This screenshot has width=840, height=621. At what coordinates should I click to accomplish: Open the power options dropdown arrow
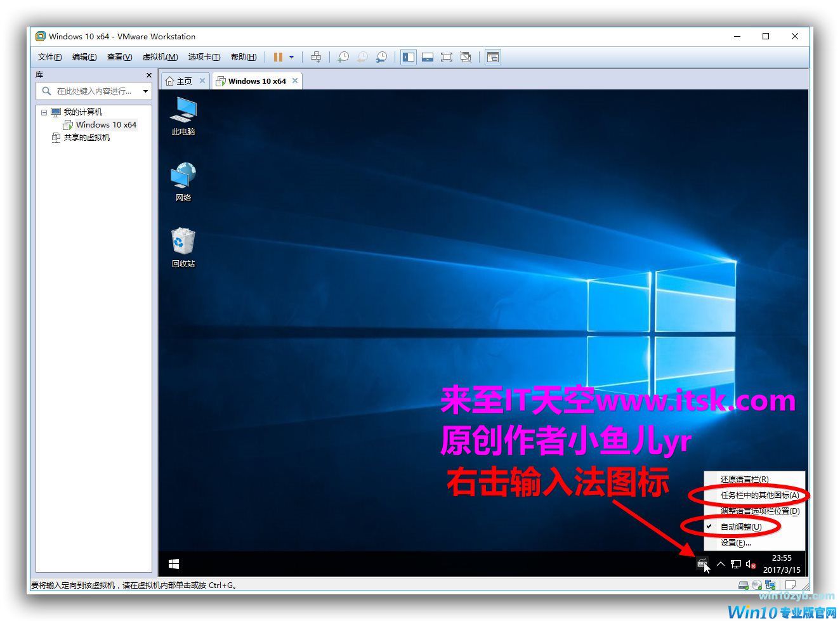(x=292, y=57)
